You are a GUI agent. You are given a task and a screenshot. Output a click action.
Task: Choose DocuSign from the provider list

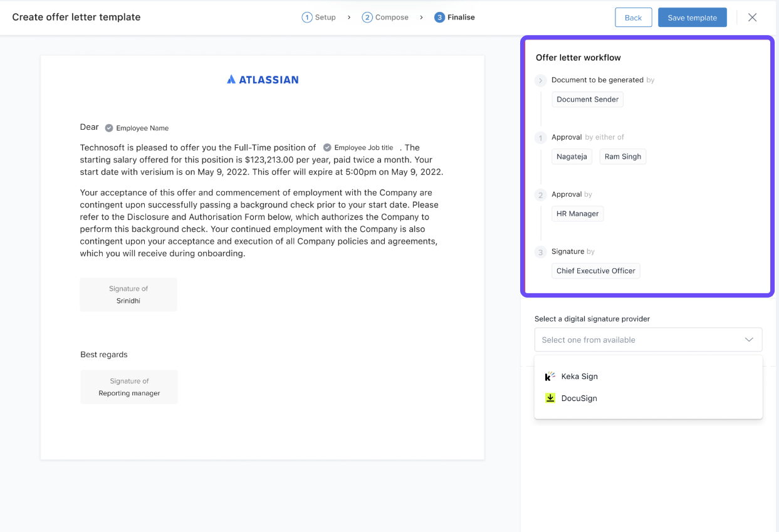point(578,399)
